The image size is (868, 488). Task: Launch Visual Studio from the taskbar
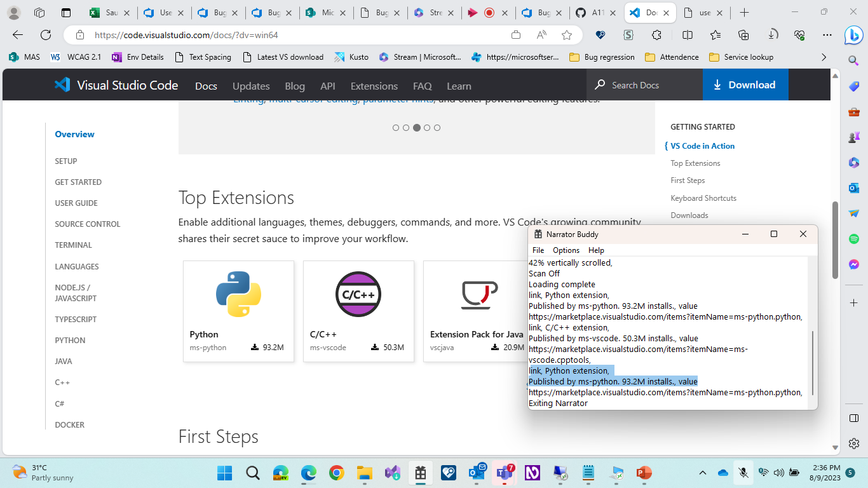click(x=392, y=473)
